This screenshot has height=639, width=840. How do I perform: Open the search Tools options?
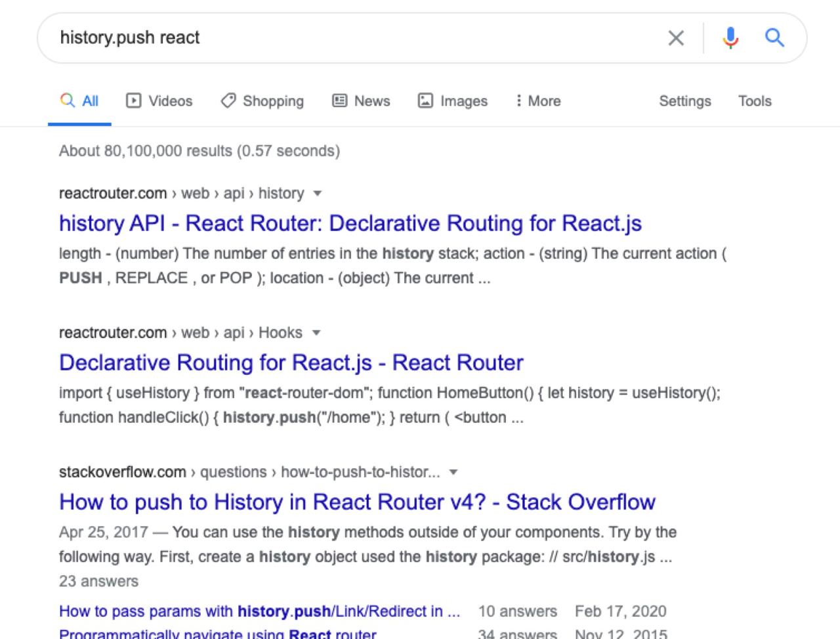coord(755,101)
